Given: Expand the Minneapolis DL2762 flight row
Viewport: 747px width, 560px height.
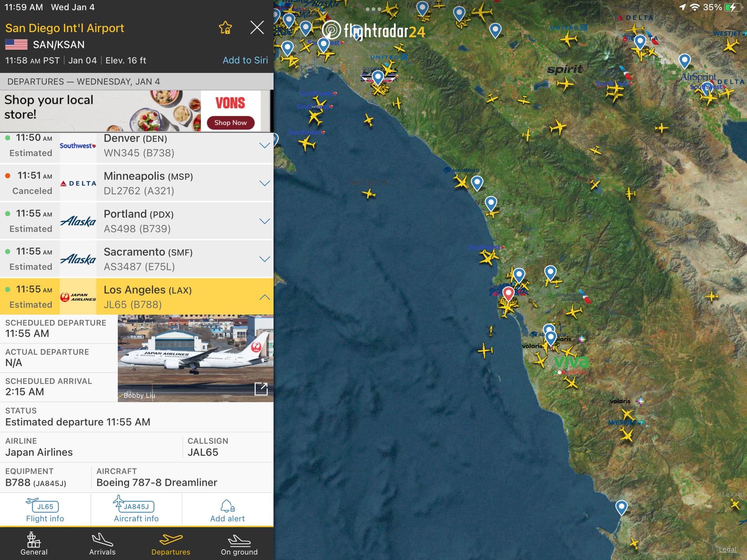Looking at the screenshot, I should 265,183.
